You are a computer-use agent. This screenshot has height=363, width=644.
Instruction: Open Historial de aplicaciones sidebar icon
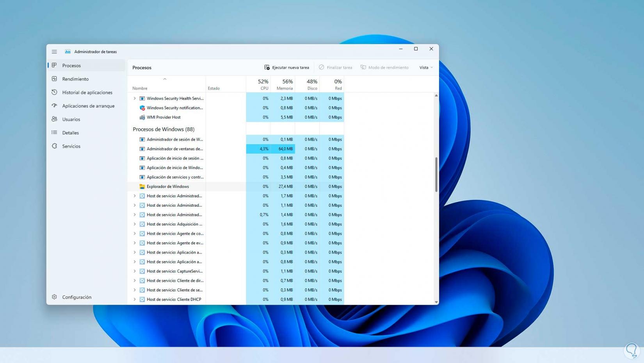click(54, 92)
